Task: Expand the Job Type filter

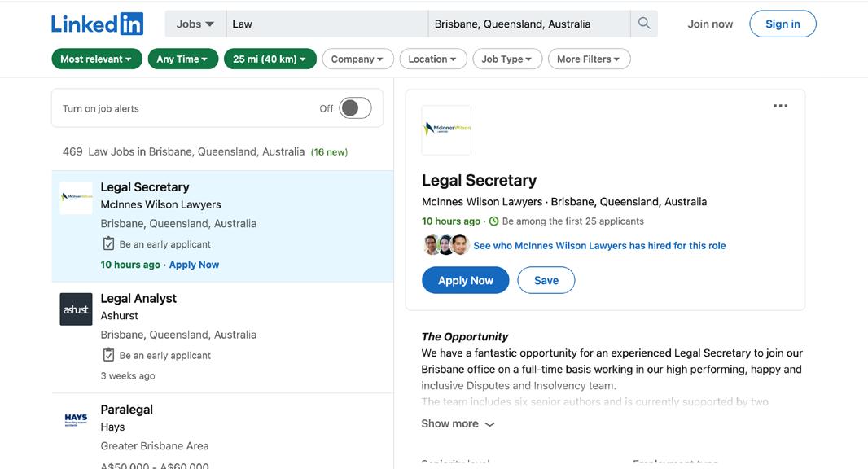Action: pyautogui.click(x=506, y=59)
